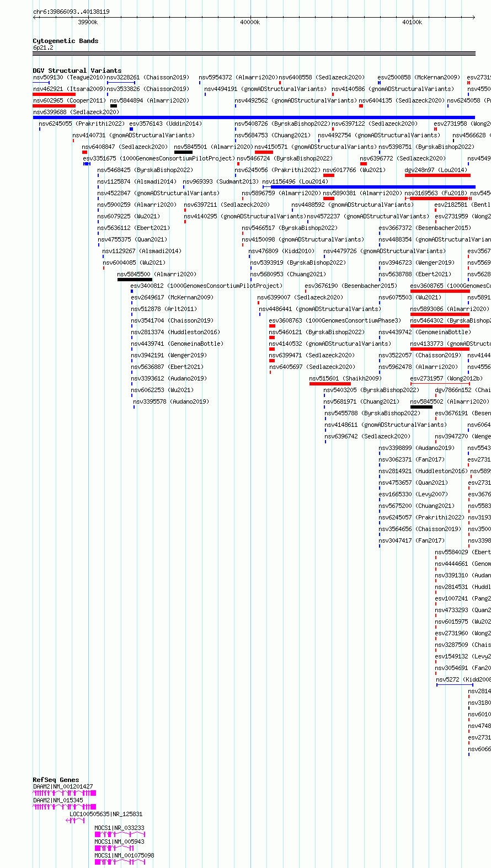491x868 pixels.
Task: Click the nsv5845502 (Almarri2020) black bar
Action: [x=421, y=407]
